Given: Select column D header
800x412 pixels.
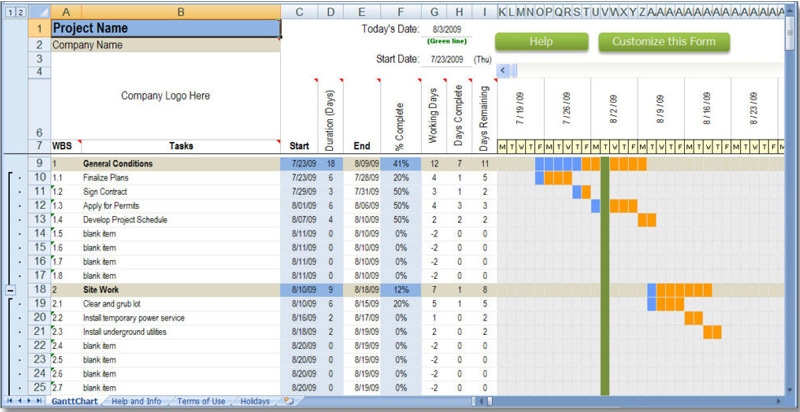Looking at the screenshot, I should point(331,12).
